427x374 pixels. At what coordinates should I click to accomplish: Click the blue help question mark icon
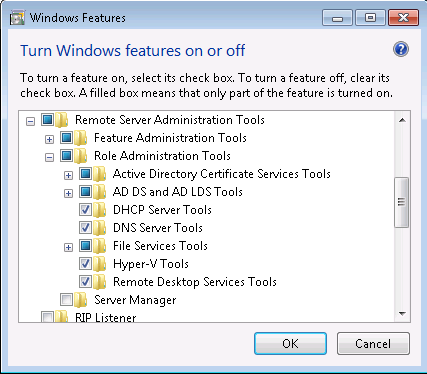[401, 49]
